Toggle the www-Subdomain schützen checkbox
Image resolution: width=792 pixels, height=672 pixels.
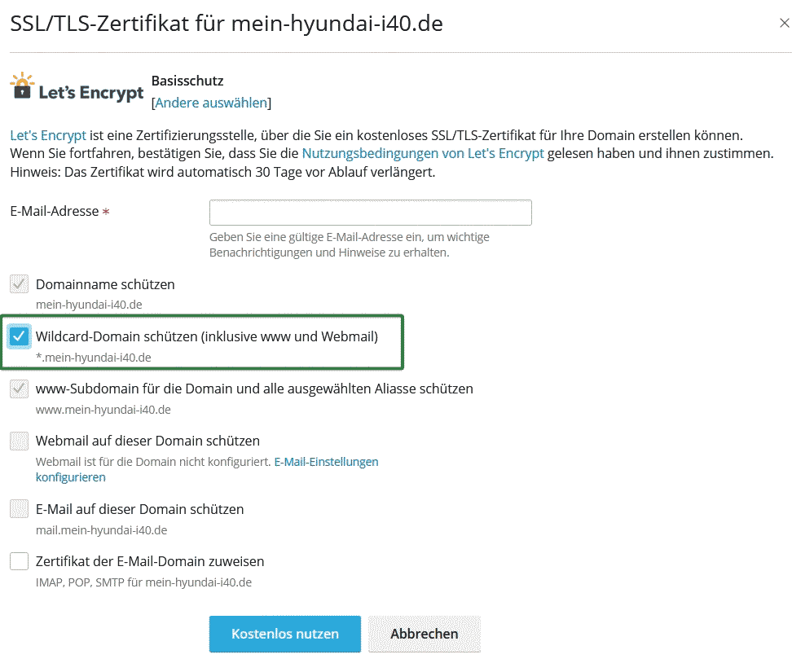tap(19, 389)
